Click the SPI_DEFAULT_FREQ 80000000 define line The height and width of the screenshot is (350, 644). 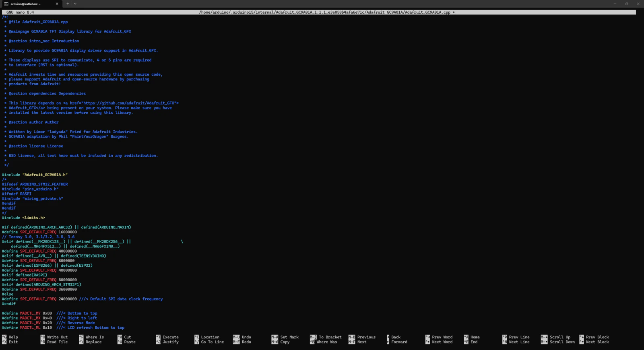pyautogui.click(x=39, y=280)
